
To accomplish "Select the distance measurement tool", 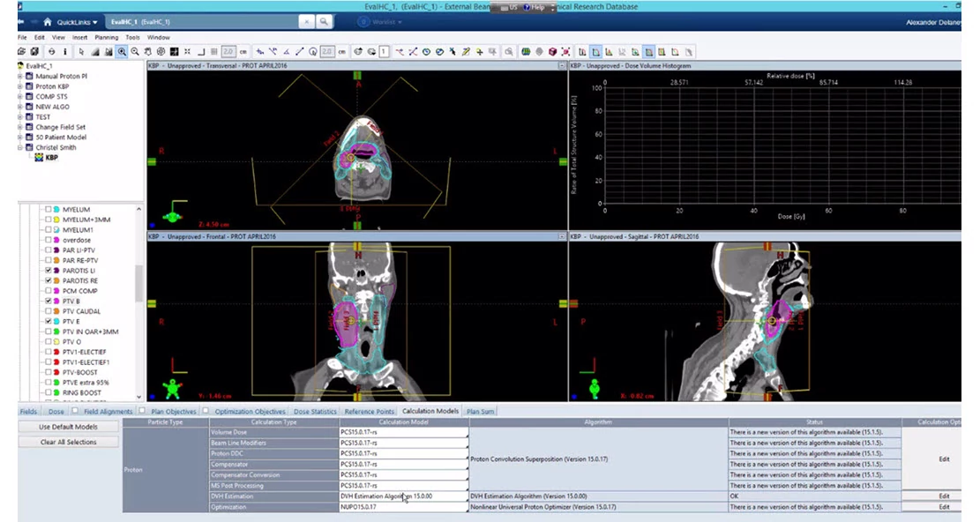I will (300, 51).
